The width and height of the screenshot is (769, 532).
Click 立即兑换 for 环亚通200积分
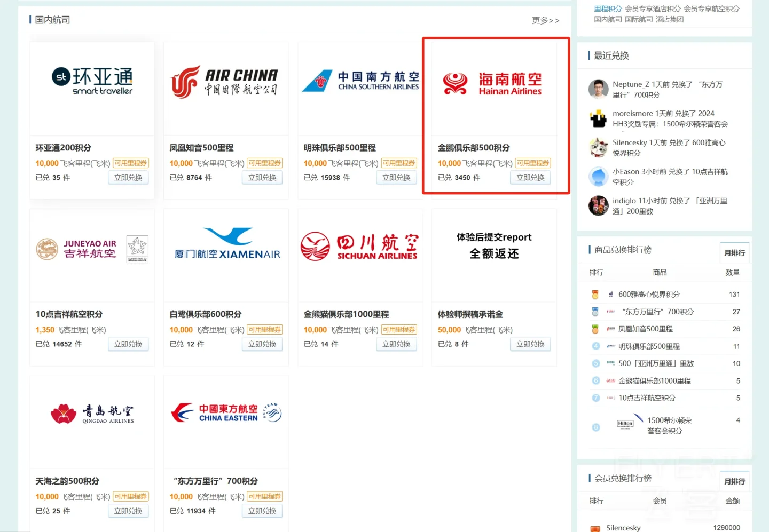tap(128, 178)
